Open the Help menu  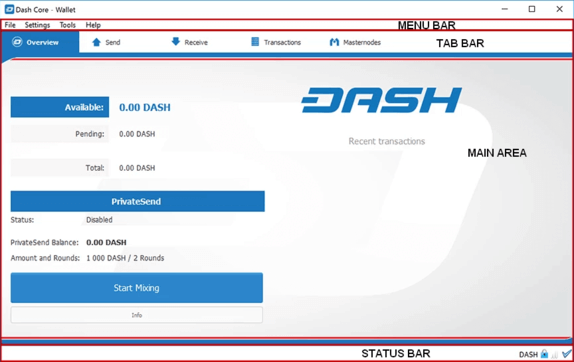(93, 25)
